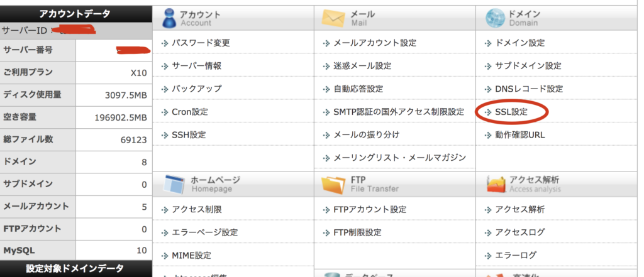Click the FTP folder icon
This screenshot has height=277, width=644.
point(333,184)
